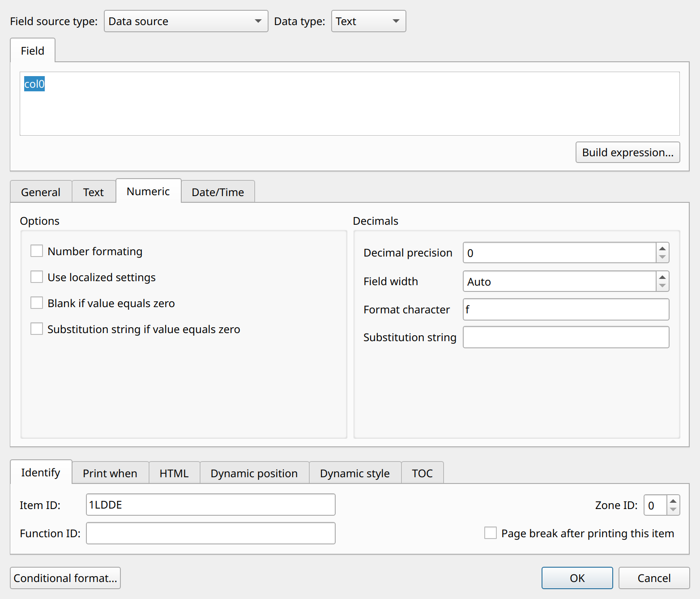Click the Function ID input field
Viewport: 700px width, 599px height.
(211, 533)
